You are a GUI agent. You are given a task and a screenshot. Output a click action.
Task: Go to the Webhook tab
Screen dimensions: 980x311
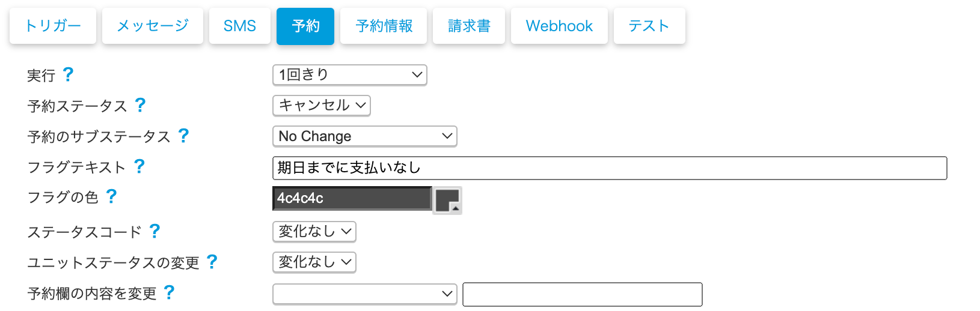[559, 26]
